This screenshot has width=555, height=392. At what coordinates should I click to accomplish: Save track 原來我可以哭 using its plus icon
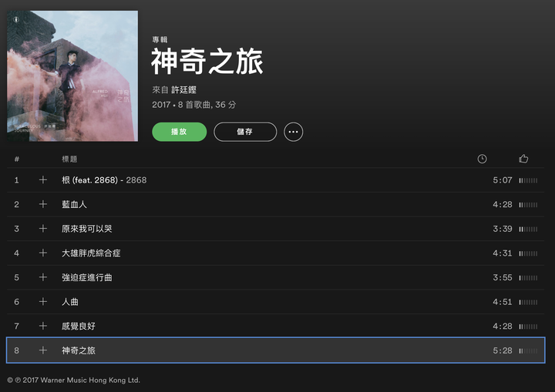point(43,229)
